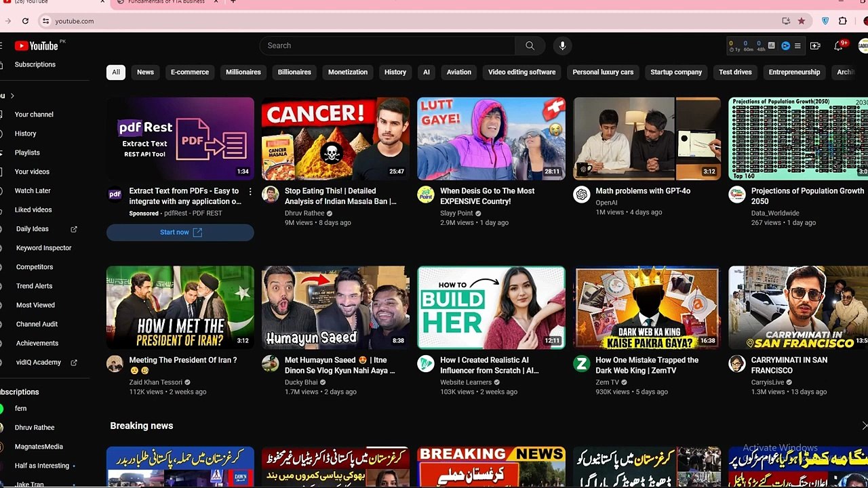Click the 'Breaking news' section heading
The width and height of the screenshot is (868, 488).
[x=142, y=426]
